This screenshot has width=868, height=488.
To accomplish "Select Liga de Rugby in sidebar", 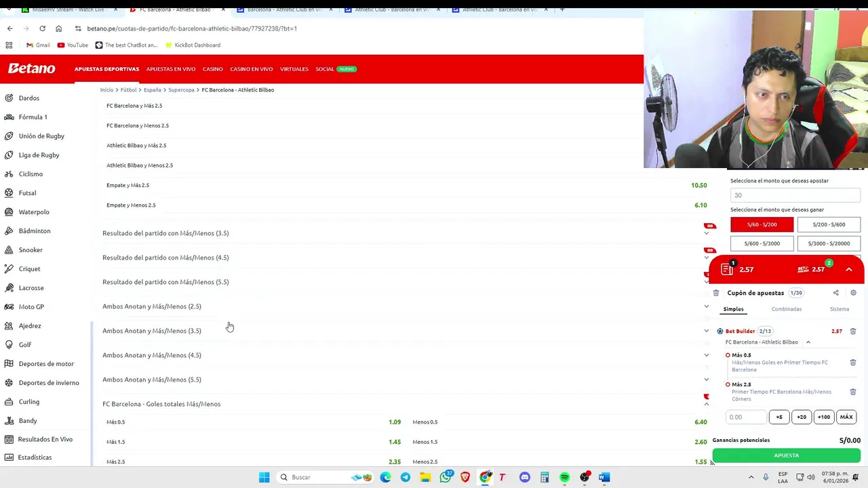I will point(39,155).
